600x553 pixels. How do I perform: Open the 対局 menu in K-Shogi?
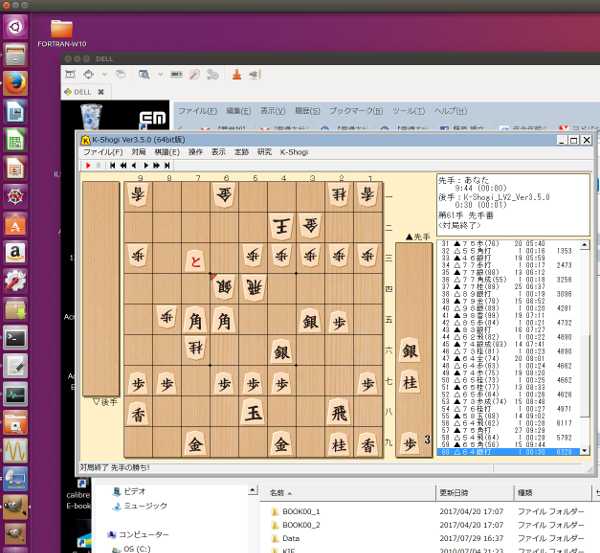pyautogui.click(x=139, y=152)
